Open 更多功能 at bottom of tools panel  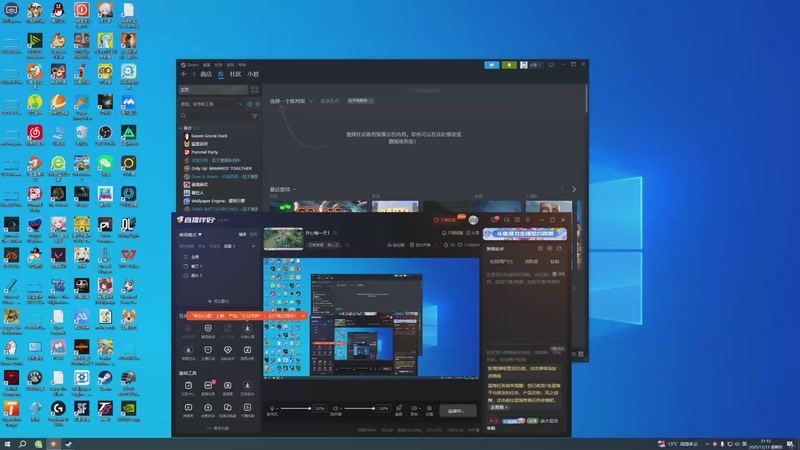coord(218,428)
